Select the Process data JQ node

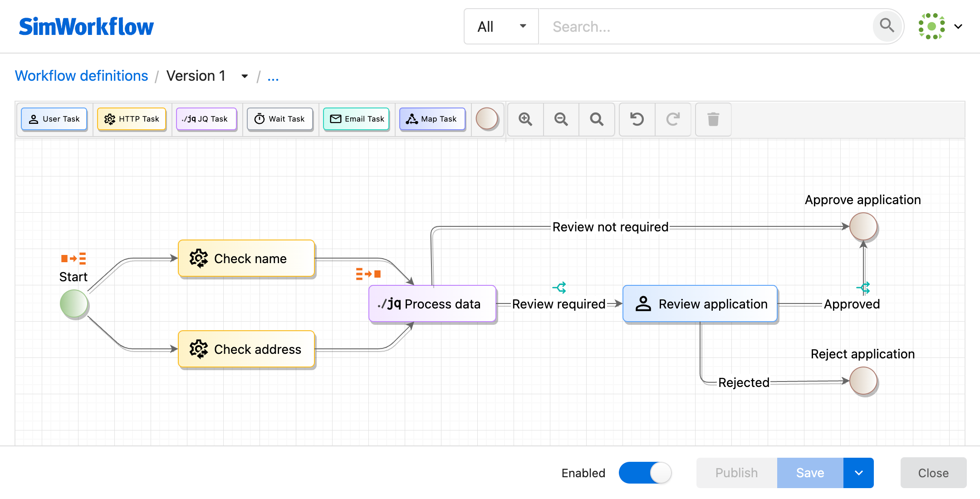(x=432, y=304)
